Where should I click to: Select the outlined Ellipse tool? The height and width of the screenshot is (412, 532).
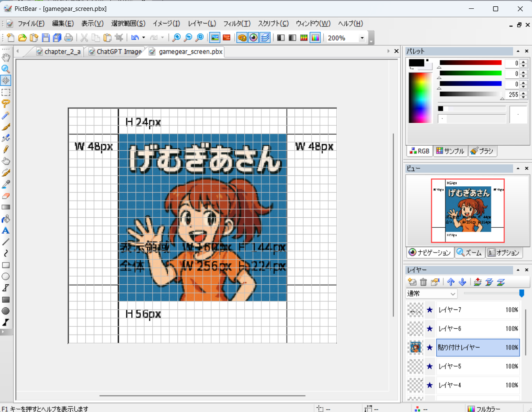point(6,276)
